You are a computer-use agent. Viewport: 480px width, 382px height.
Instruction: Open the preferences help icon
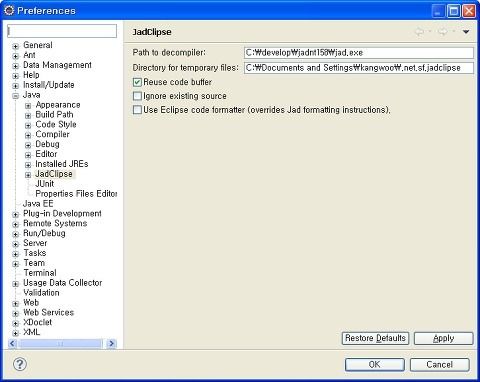pyautogui.click(x=20, y=364)
